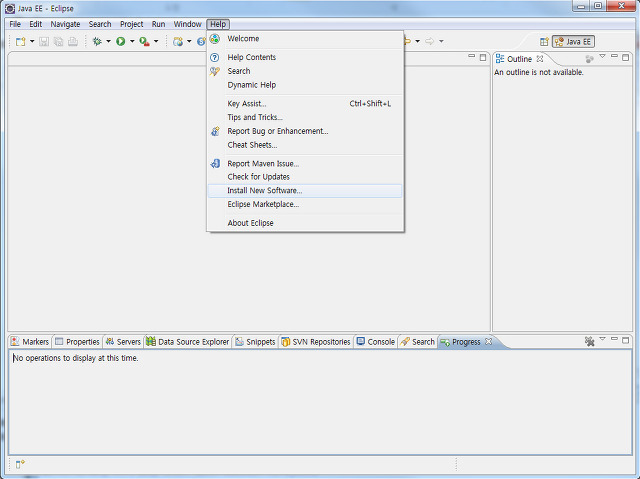The height and width of the screenshot is (479, 640).
Task: Expand the External Tools dropdown arrow
Action: (156, 41)
